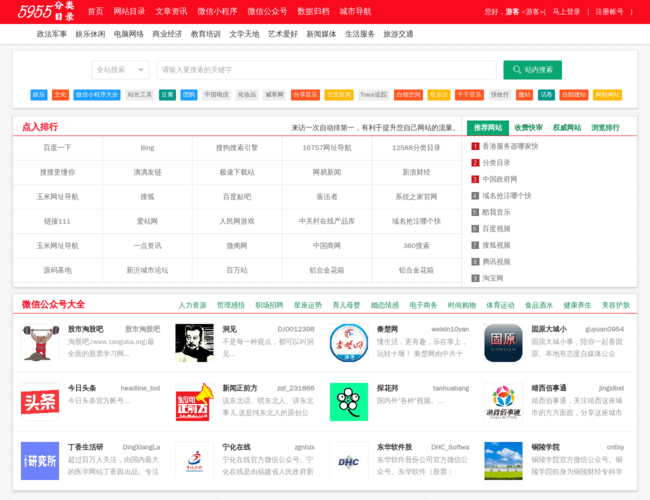
Task: Open Bing in the ranking grid
Action: 147,148
